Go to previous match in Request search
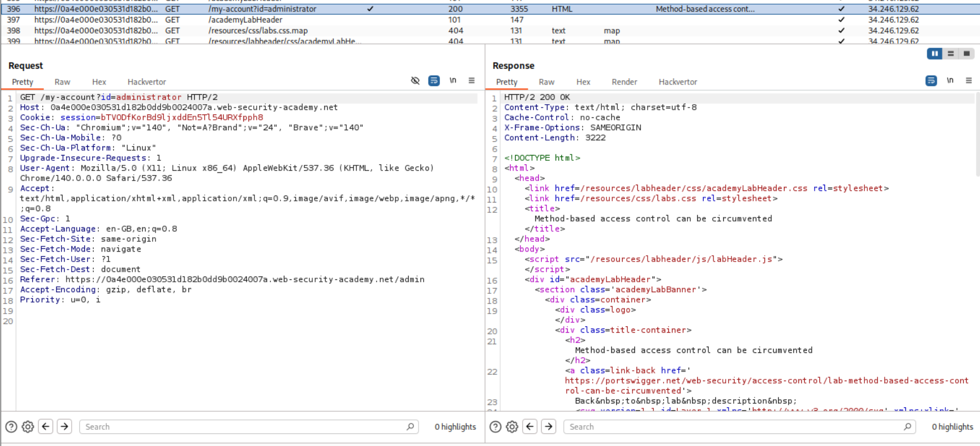This screenshot has height=446, width=980. 46,427
